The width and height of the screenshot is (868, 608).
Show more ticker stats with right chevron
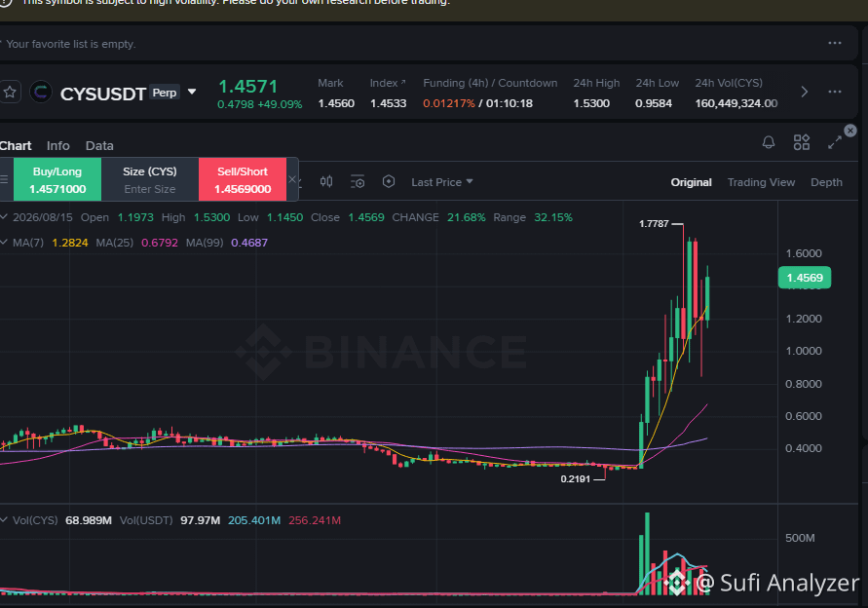pos(805,92)
